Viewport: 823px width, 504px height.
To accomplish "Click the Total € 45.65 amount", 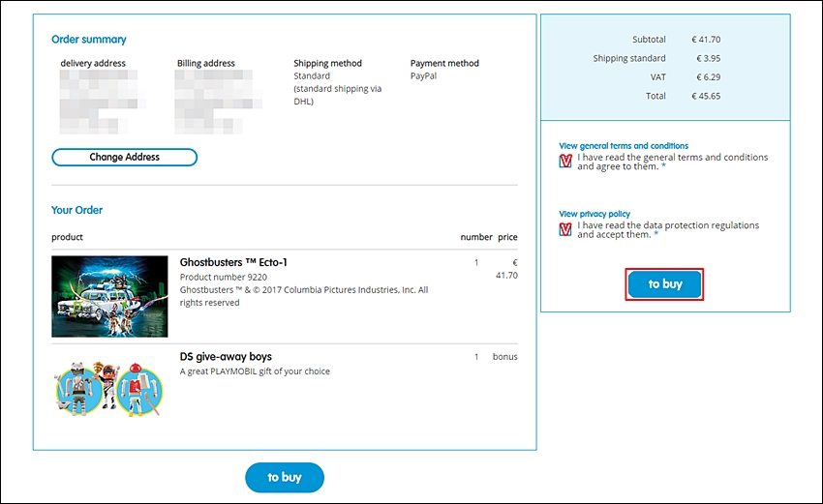I will [x=706, y=96].
